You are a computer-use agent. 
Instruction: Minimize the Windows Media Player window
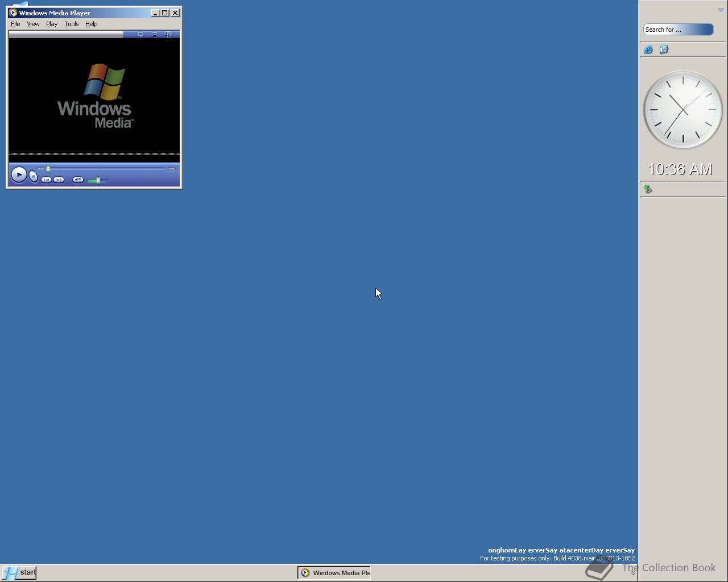(x=155, y=13)
